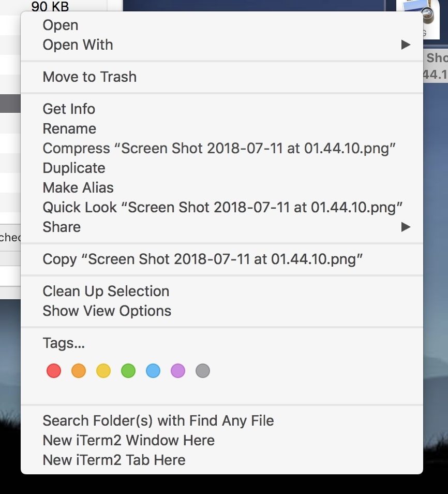Apply the gray tag color
Image resolution: width=448 pixels, height=494 pixels.
203,371
